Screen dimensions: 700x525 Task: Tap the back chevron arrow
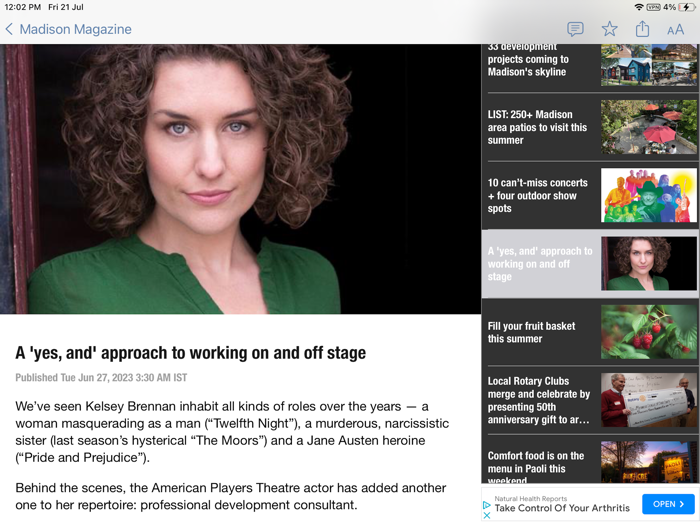pyautogui.click(x=9, y=29)
